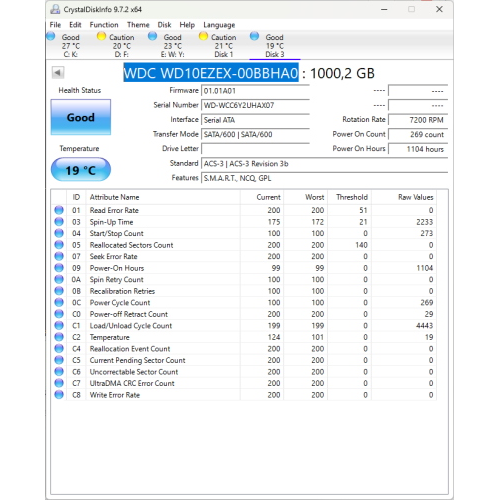Click status orb for Current Pending Sector Count
The image size is (500, 500).
[59, 360]
